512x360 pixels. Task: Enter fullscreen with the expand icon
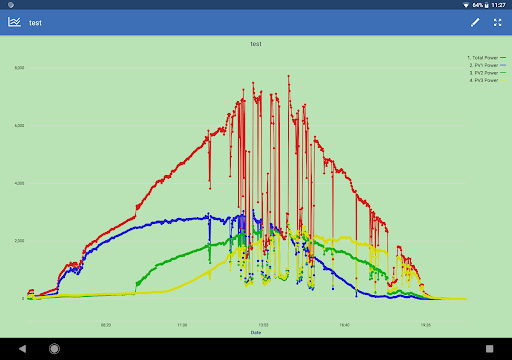[497, 22]
